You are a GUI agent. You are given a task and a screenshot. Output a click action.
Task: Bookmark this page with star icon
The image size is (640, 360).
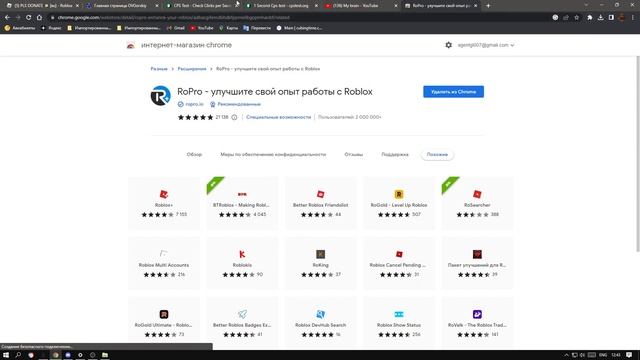tap(576, 18)
